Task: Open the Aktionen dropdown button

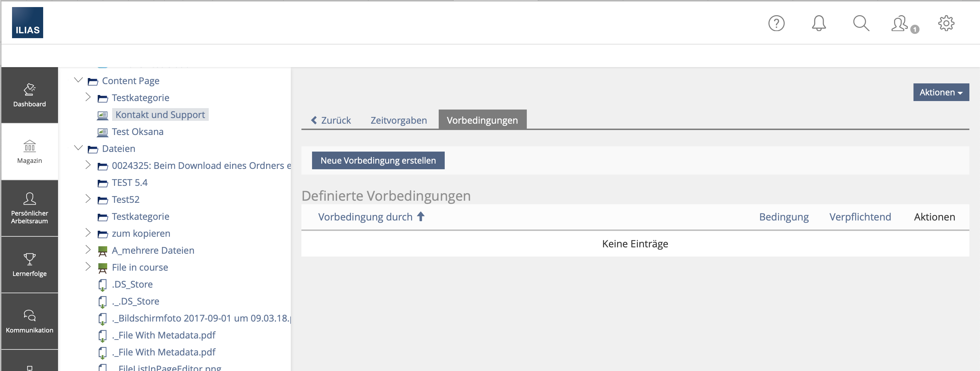Action: pos(940,92)
